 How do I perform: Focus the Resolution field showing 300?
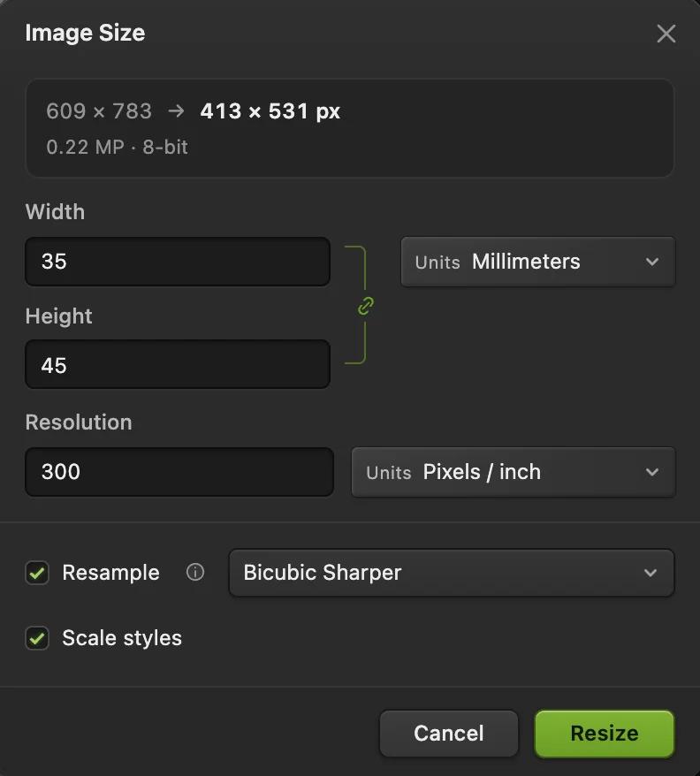tap(179, 472)
